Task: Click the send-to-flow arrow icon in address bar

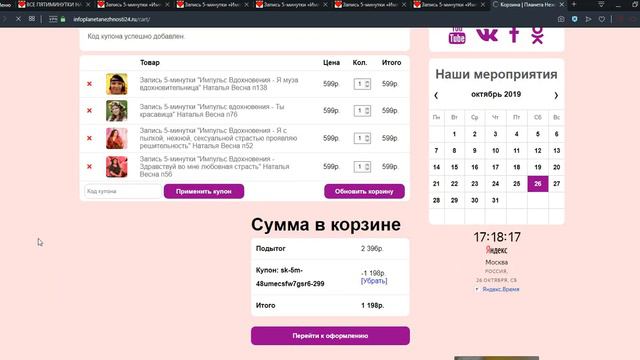Action: pos(588,19)
